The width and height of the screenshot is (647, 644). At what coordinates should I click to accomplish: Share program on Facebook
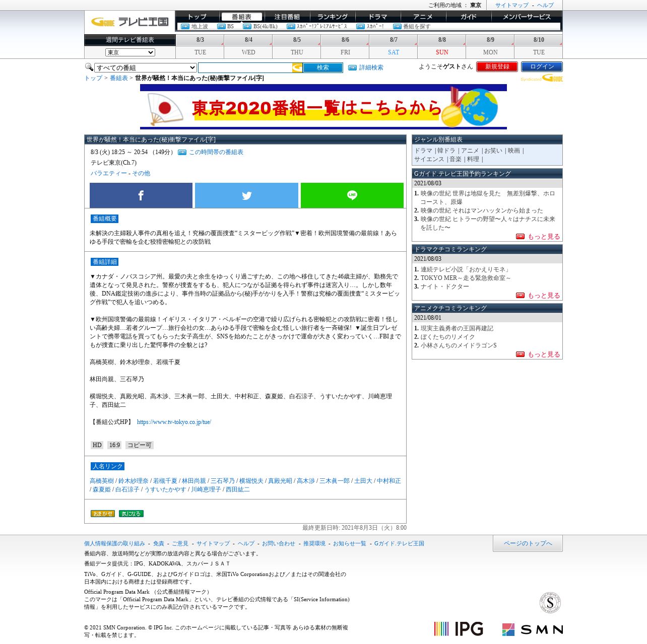click(141, 195)
